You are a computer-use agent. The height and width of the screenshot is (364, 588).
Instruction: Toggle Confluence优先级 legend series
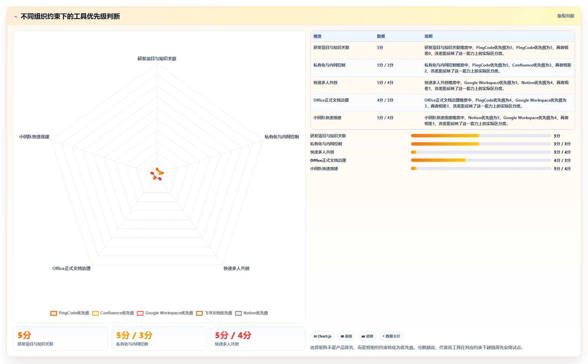click(113, 313)
